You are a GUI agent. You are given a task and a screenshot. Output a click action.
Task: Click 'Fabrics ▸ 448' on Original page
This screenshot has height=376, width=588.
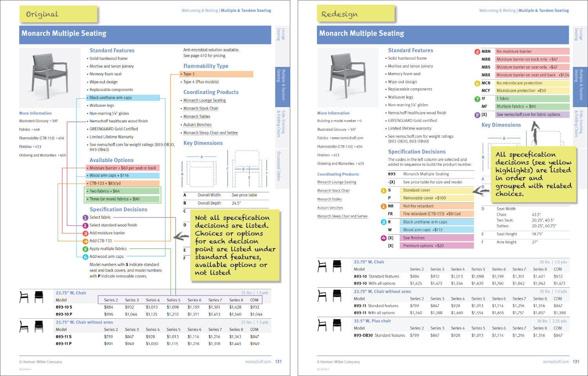click(x=29, y=130)
